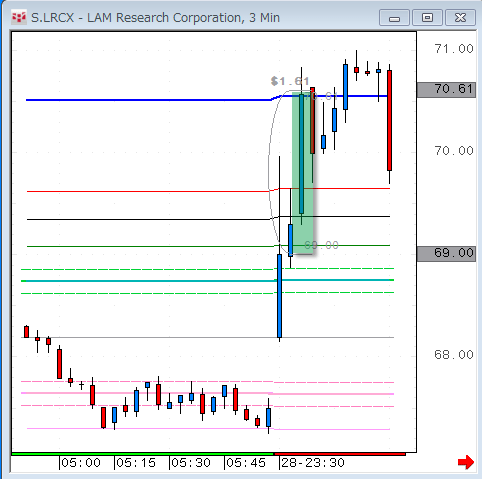The width and height of the screenshot is (482, 479).
Task: Click the 05:45 time axis label
Action: 246,463
